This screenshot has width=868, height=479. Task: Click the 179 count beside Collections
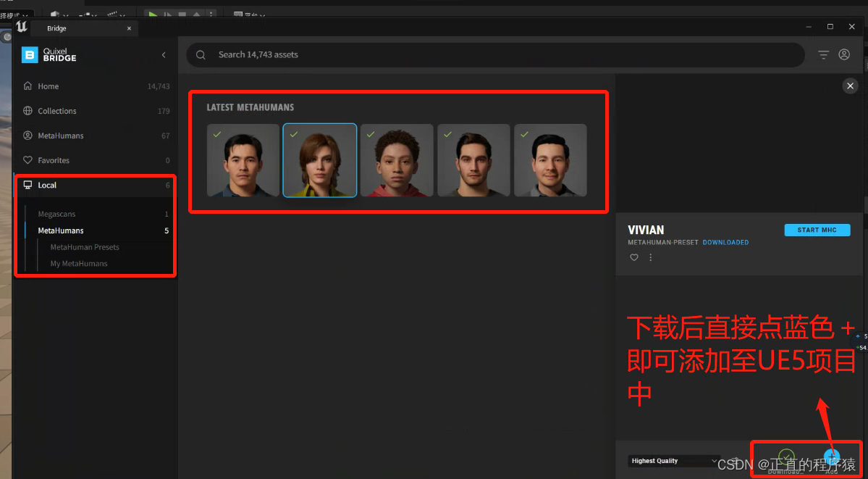click(x=164, y=111)
